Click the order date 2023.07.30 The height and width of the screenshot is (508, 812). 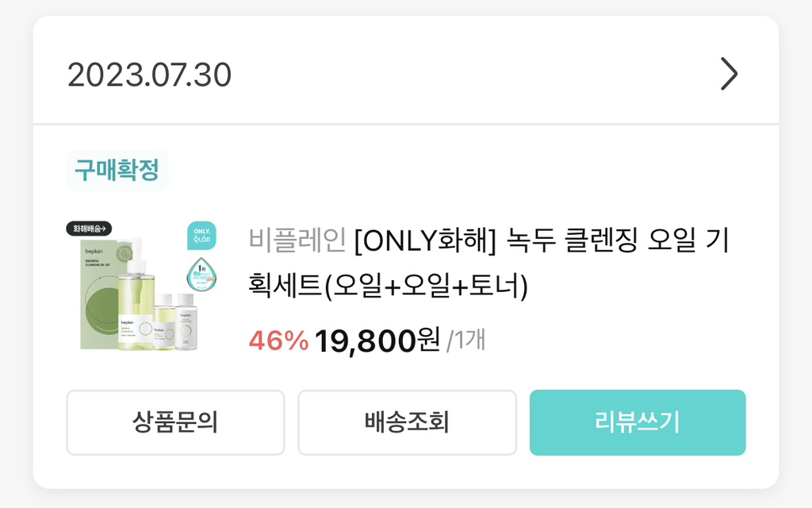(149, 75)
